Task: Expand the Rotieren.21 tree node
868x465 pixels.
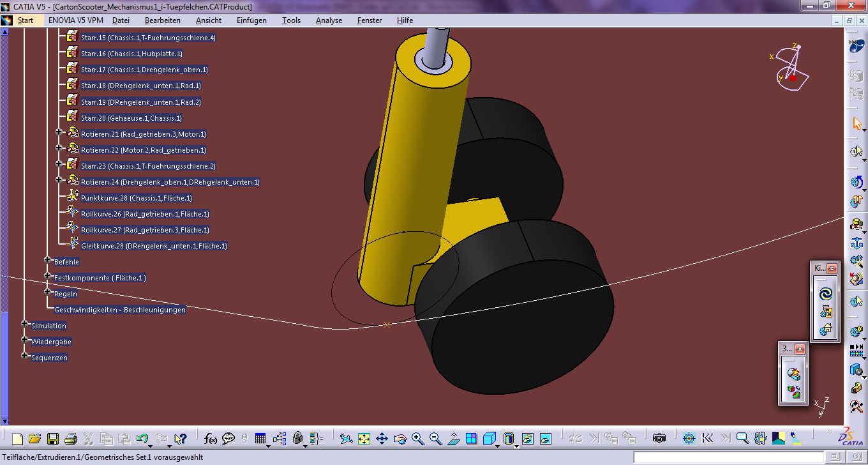Action: tap(59, 132)
